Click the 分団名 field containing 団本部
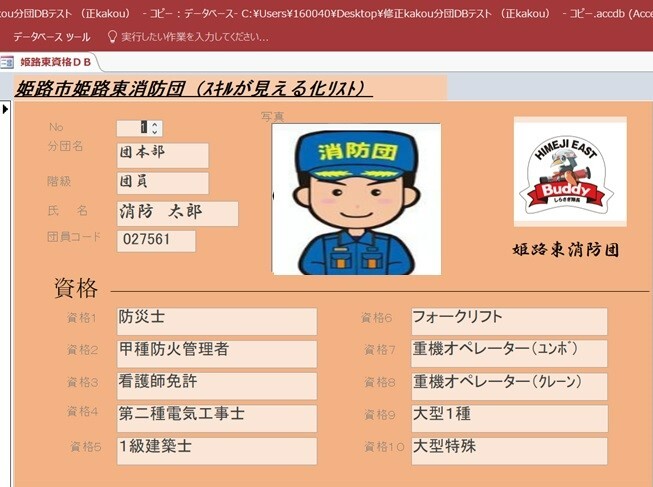Image resolution: width=653 pixels, height=487 pixels. [163, 155]
